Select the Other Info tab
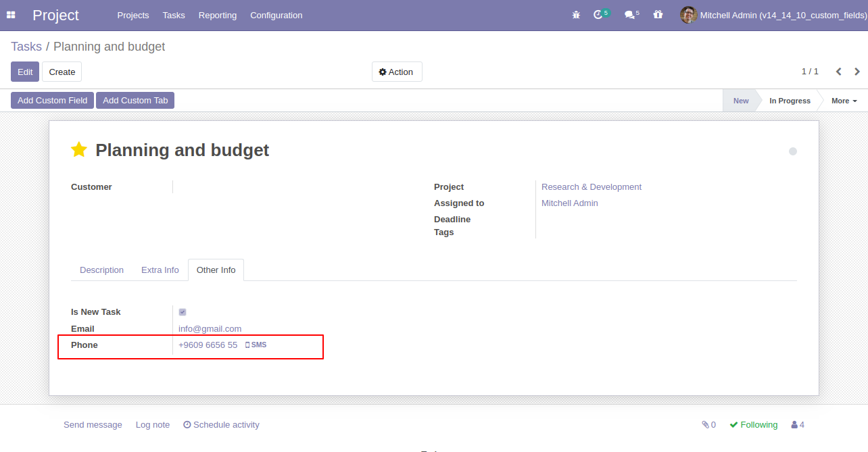 click(x=216, y=270)
